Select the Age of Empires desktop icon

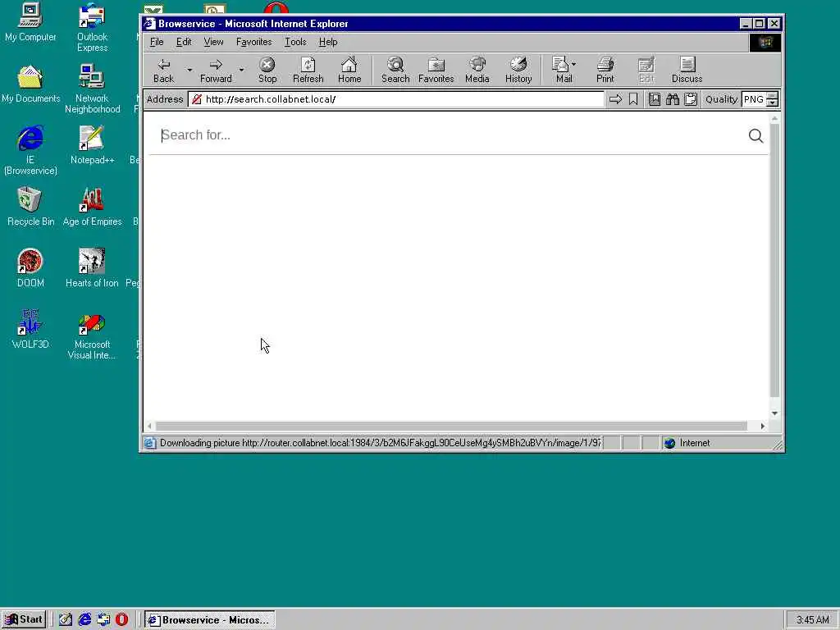(x=92, y=207)
